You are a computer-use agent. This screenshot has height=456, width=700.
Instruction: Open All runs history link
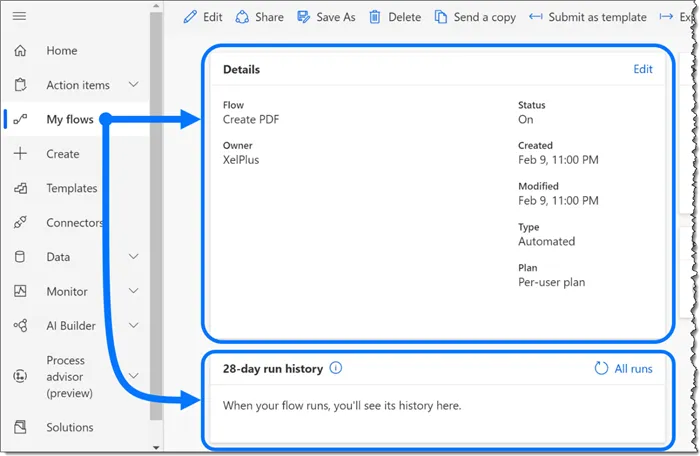[624, 369]
